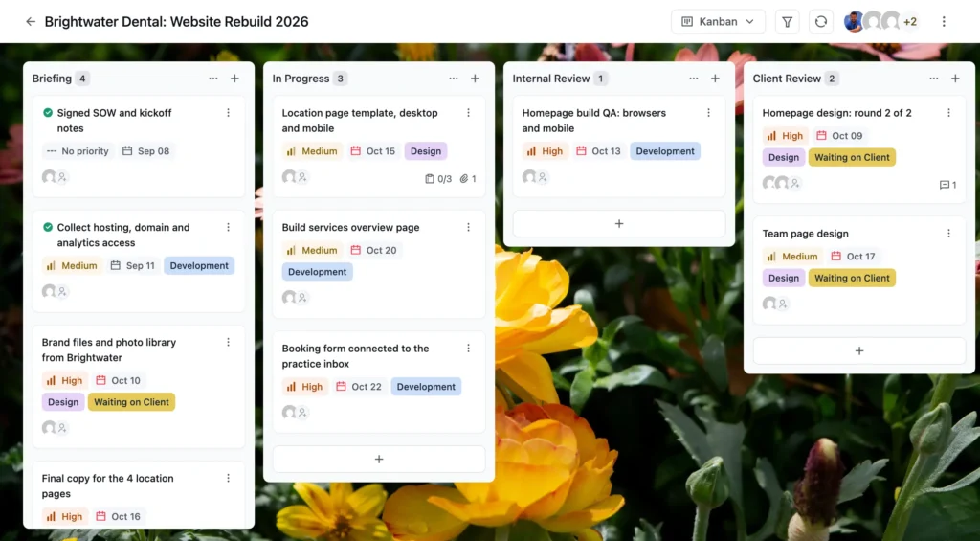Add new card at bottom of Internal Review

[x=619, y=223]
